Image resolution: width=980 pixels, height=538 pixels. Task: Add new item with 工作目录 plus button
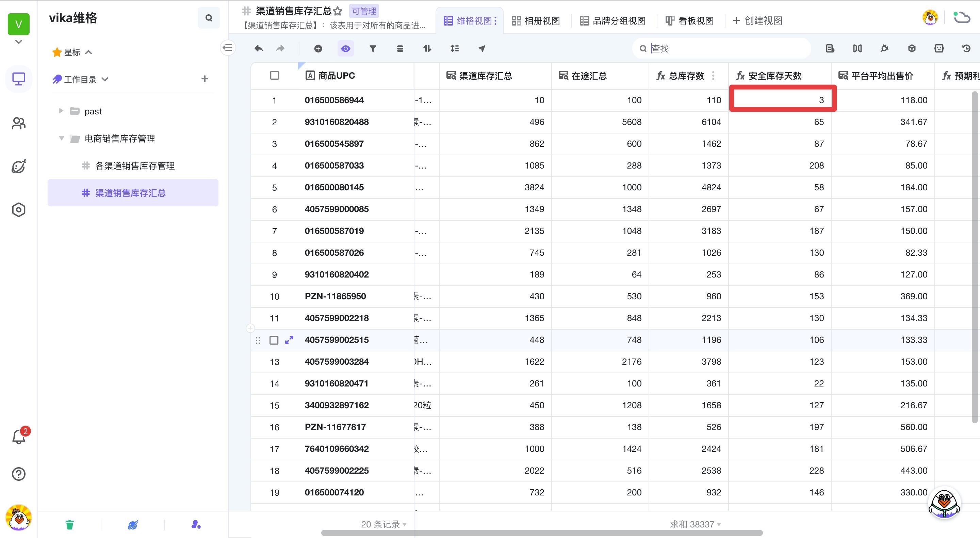[205, 79]
